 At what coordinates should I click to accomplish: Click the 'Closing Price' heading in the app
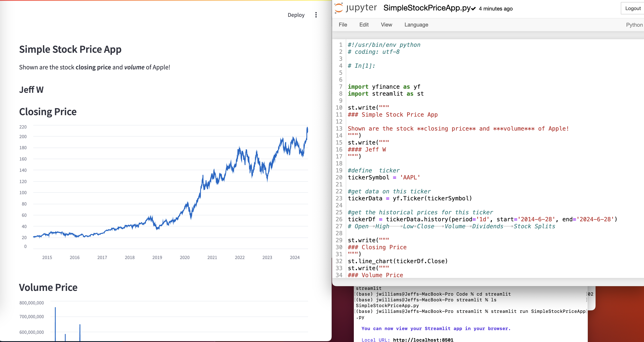(x=48, y=112)
